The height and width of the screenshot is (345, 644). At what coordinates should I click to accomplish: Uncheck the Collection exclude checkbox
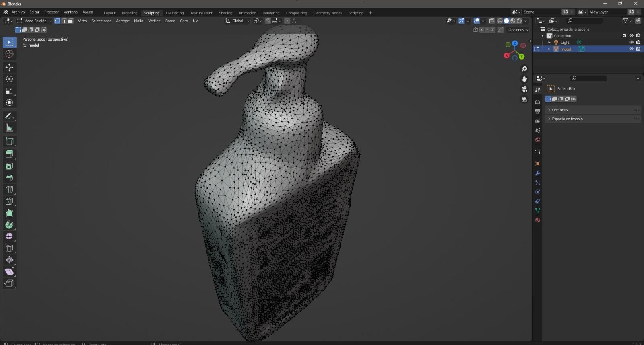624,36
